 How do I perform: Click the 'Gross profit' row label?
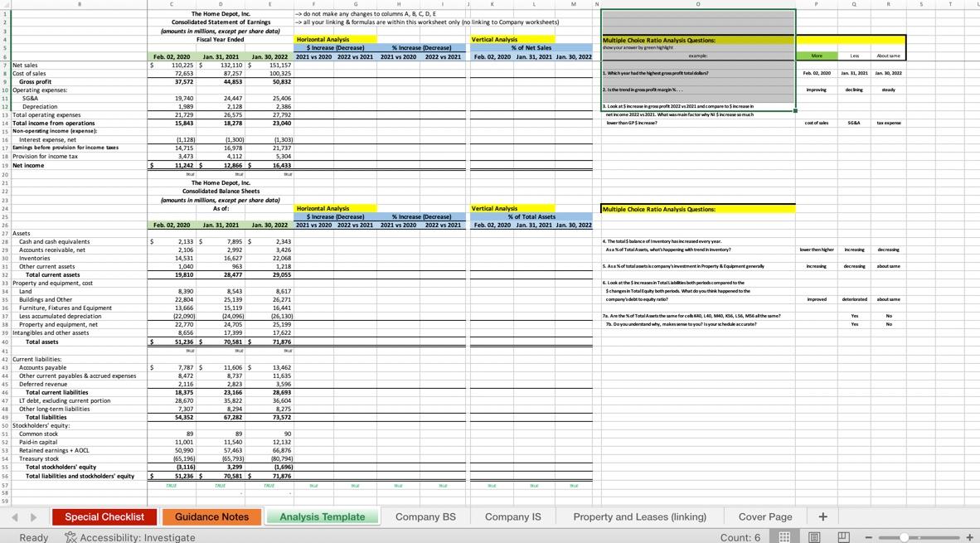(35, 82)
